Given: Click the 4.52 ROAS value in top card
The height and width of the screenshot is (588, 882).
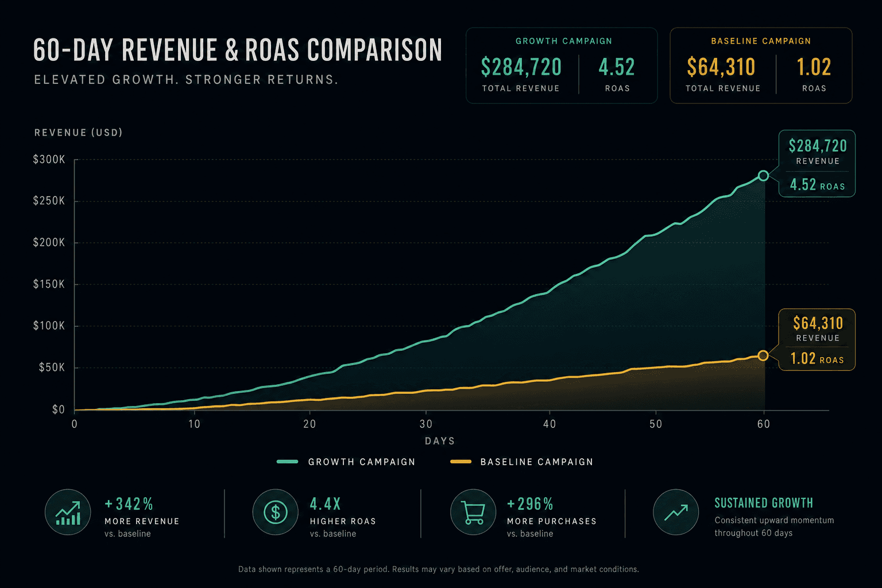Looking at the screenshot, I should point(617,67).
